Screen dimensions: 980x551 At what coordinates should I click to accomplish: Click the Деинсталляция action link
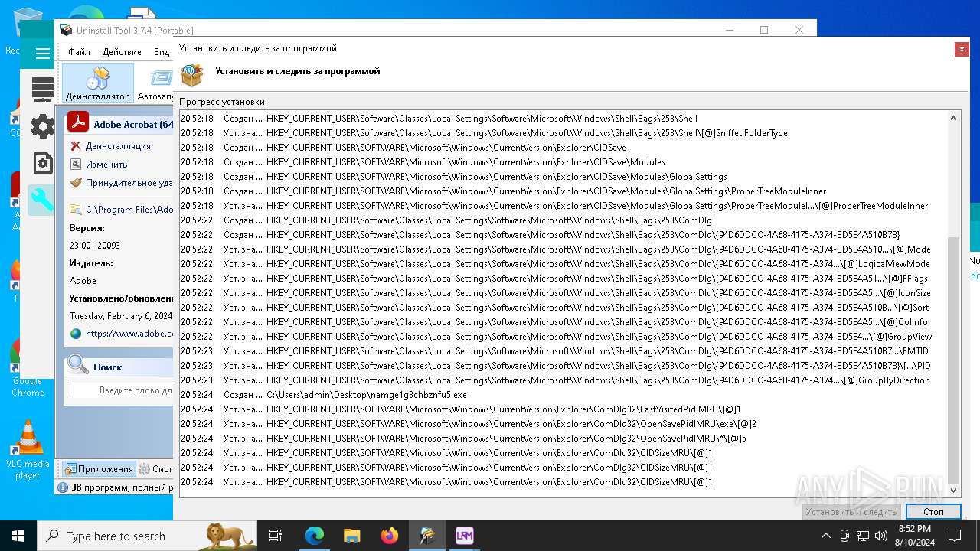[118, 146]
